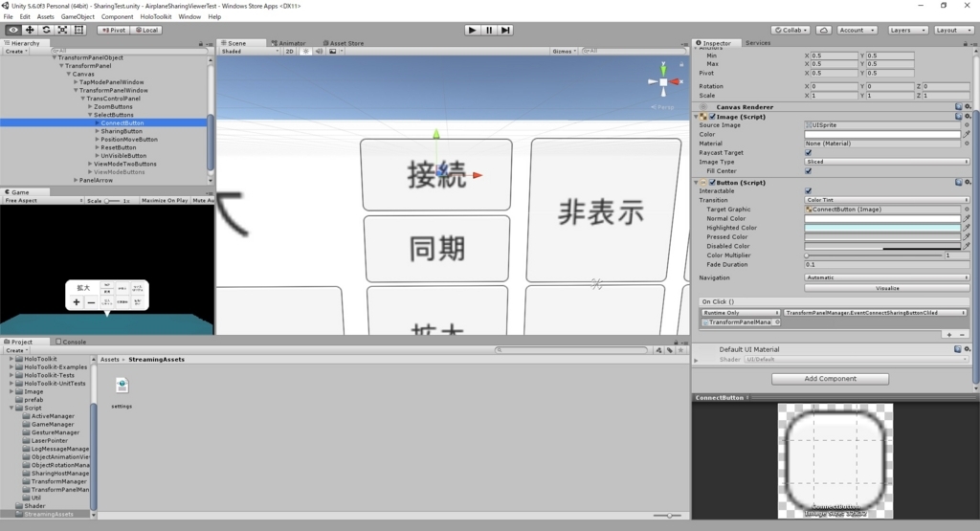Open Runtime Only dropdown
This screenshot has height=531, width=980.
[741, 312]
